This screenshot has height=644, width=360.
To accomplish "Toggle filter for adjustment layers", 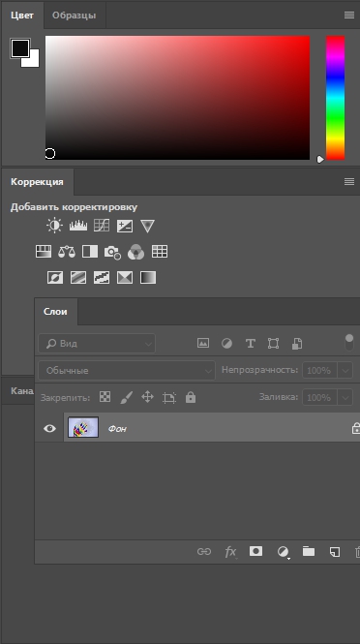I will coord(226,344).
